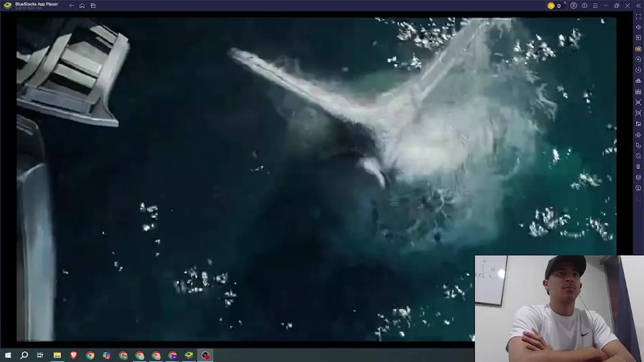Viewport: 644px width, 362px height.
Task: Click the webcam overlay of the man
Action: [559, 309]
